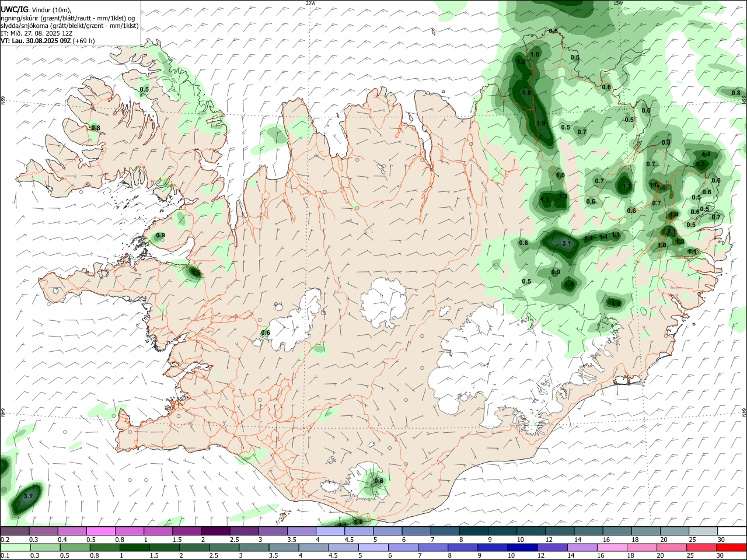The height and width of the screenshot is (560, 747).
Task: Click the light grey 25–30 swatch, upper legend
Action: 703,531
